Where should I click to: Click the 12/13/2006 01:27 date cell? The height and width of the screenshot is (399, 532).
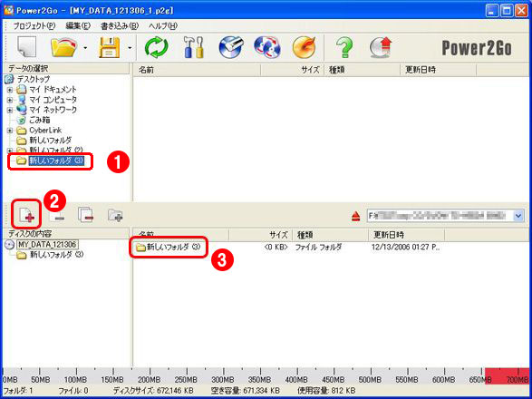coord(405,248)
